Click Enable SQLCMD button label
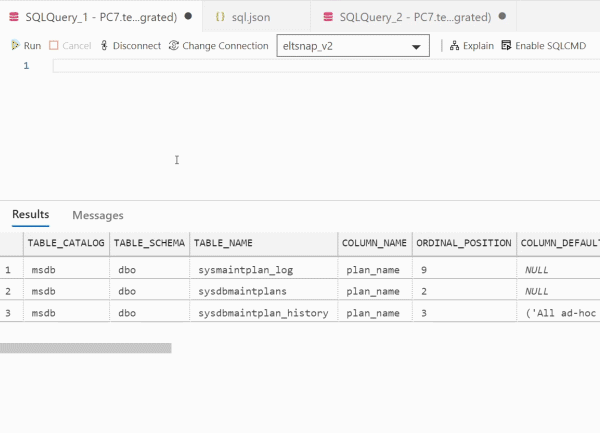The width and height of the screenshot is (600, 433). [551, 46]
